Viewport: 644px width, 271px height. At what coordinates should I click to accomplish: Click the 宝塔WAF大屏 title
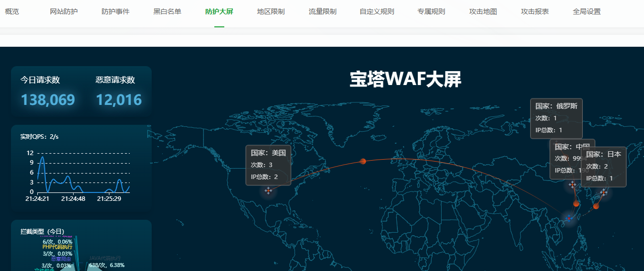coord(405,80)
